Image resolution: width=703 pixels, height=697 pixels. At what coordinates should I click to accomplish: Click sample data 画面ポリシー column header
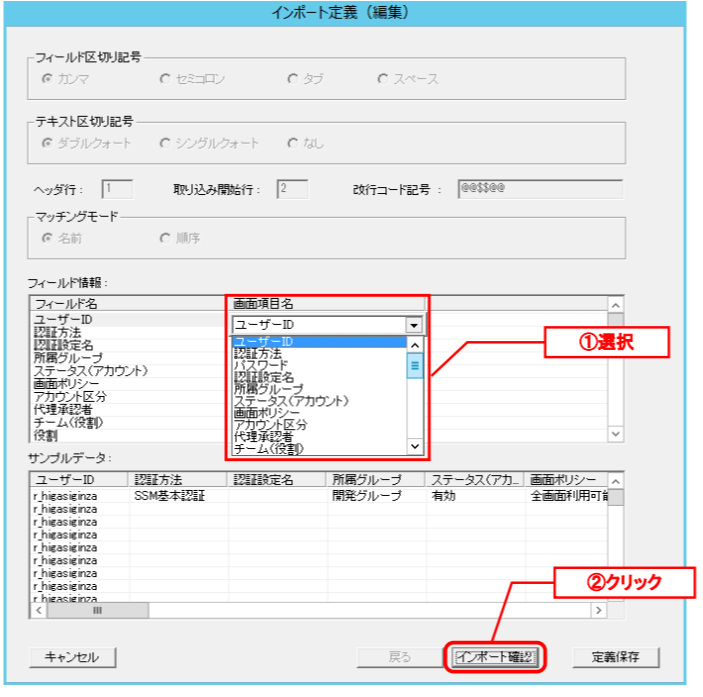(x=566, y=480)
